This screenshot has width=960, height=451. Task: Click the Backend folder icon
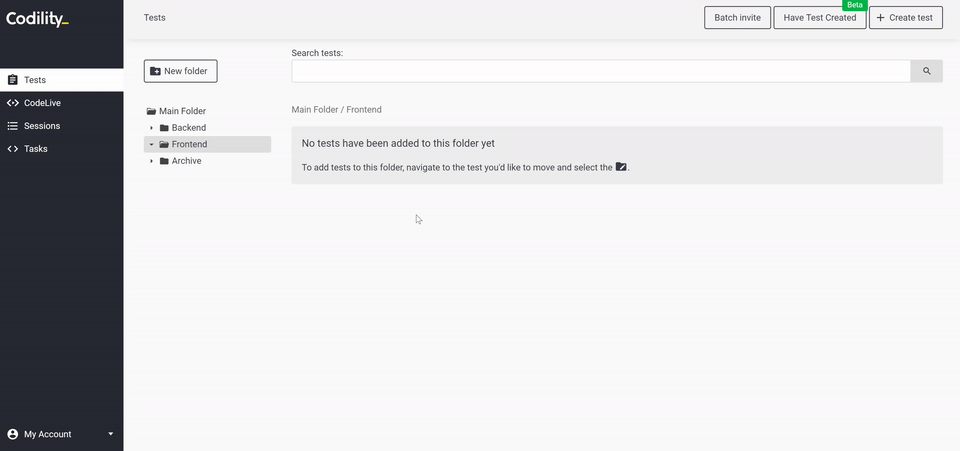point(164,128)
